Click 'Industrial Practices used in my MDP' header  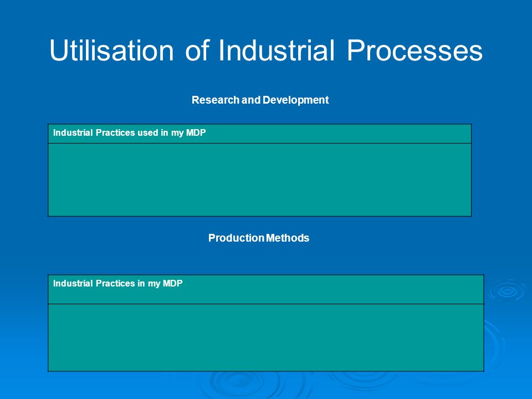[259, 134]
